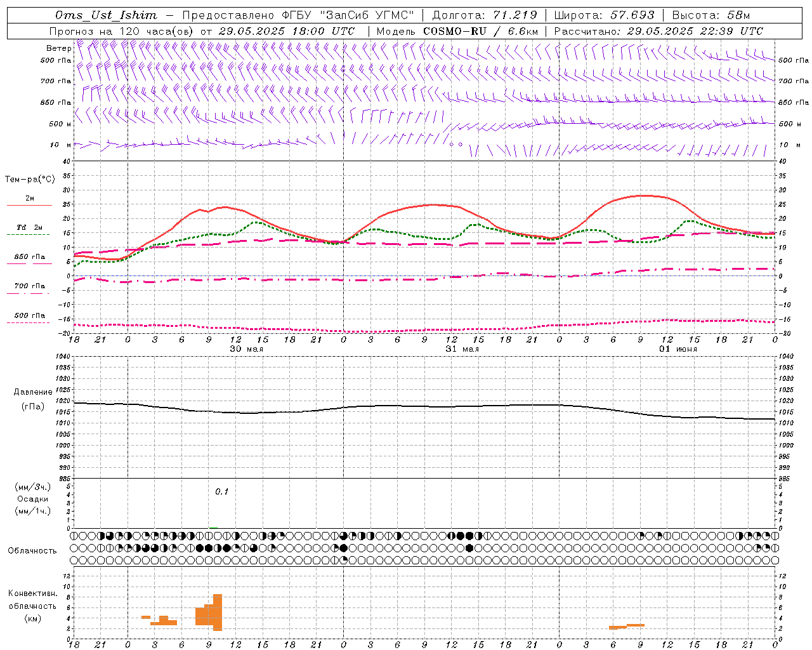Click the orange convective bar on 01 июня
Viewport: 812px width, 650px height.
(627, 627)
